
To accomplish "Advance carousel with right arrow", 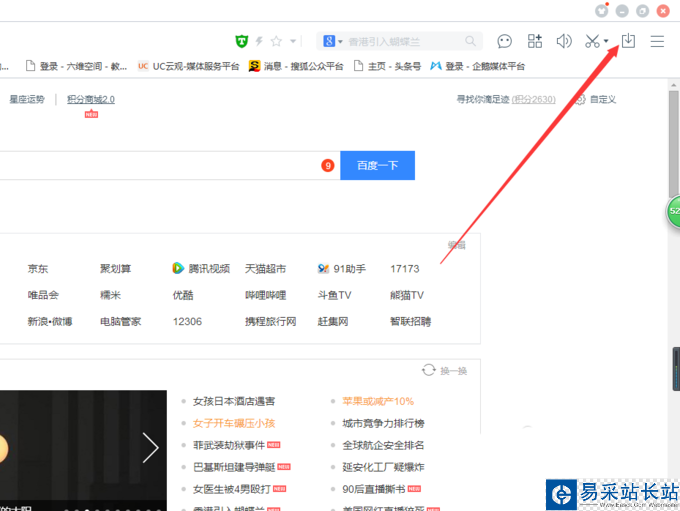I will pos(150,448).
